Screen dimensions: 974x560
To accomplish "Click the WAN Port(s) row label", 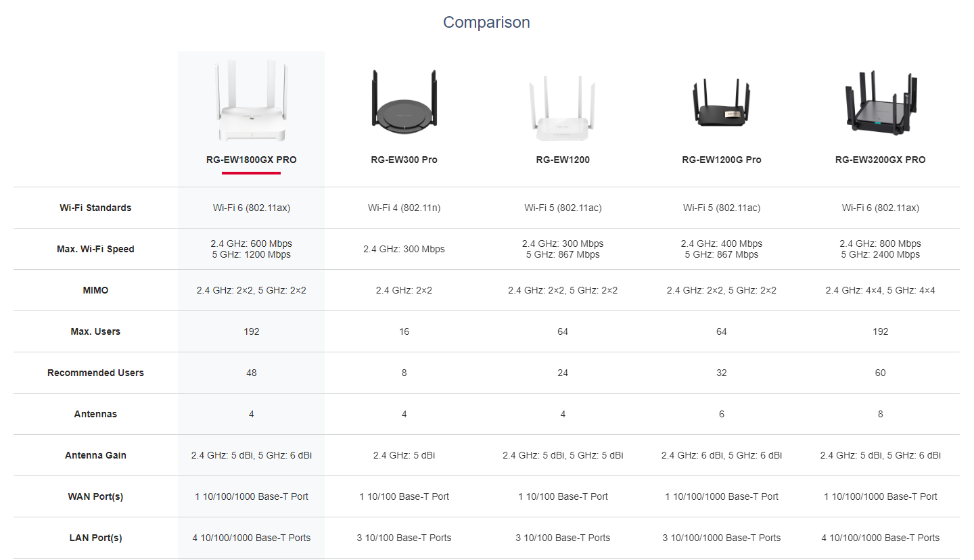I will (x=95, y=496).
